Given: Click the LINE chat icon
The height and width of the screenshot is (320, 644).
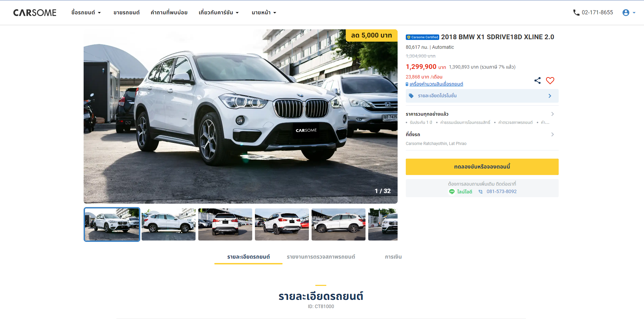Looking at the screenshot, I should [452, 192].
